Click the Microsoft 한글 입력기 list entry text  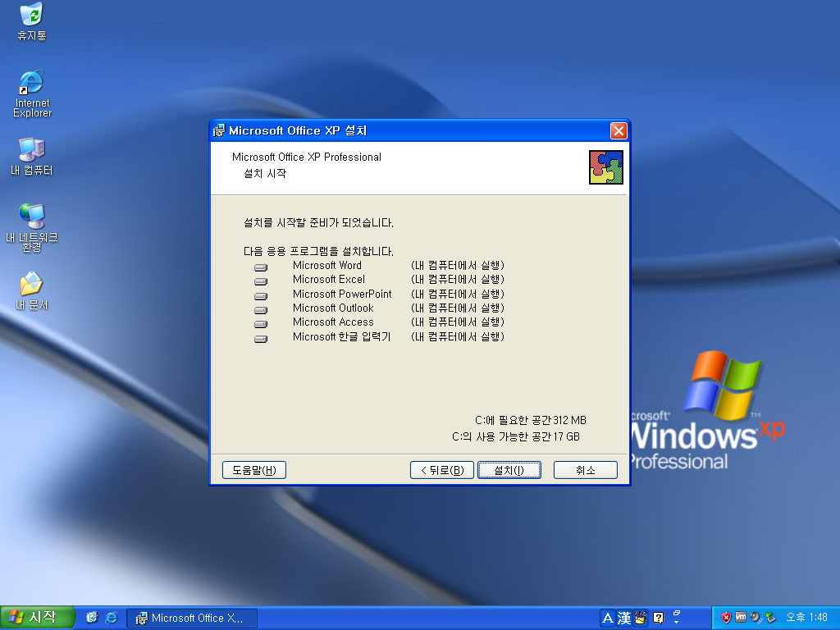coord(342,336)
